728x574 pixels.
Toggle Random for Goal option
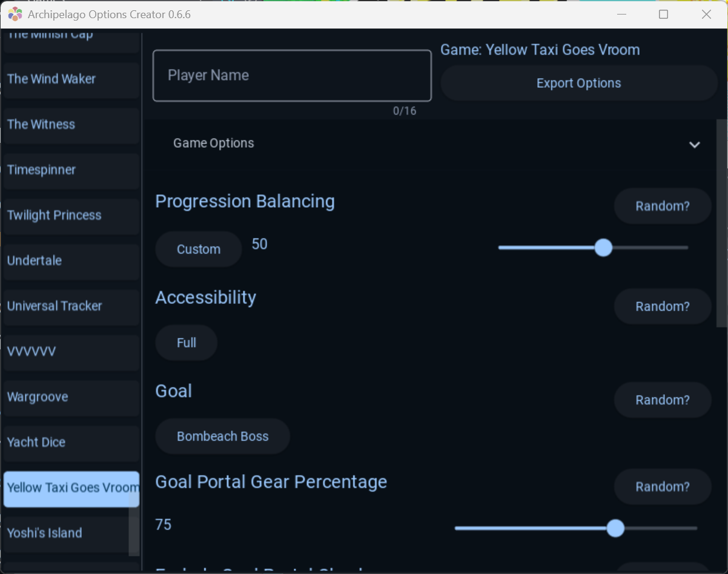coord(663,400)
